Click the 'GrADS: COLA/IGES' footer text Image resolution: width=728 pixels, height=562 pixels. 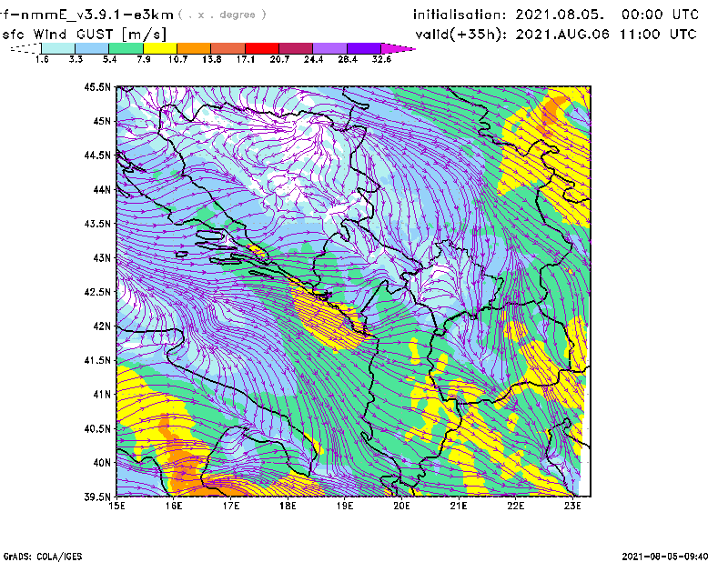pyautogui.click(x=43, y=557)
